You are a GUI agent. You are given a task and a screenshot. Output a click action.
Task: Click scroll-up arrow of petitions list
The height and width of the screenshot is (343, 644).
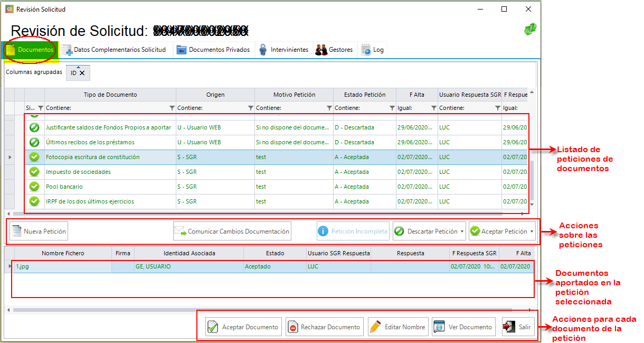[x=532, y=92]
